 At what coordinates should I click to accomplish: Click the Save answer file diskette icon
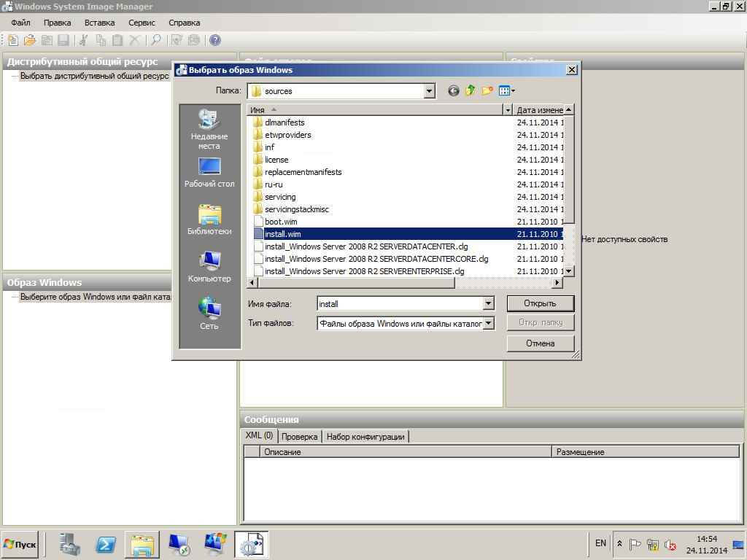click(63, 41)
